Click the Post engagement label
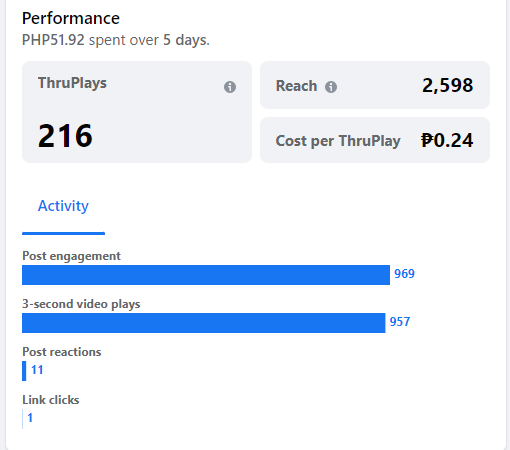Image resolution: width=510 pixels, height=450 pixels. coord(71,256)
